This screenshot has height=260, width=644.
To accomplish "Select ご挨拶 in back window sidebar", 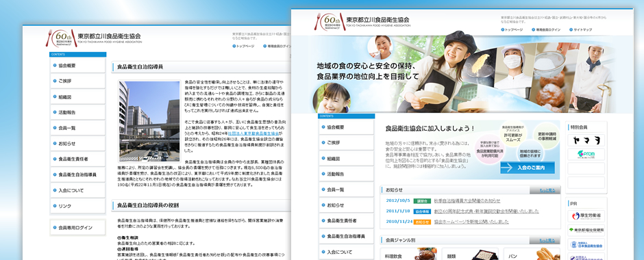I will 78,81.
